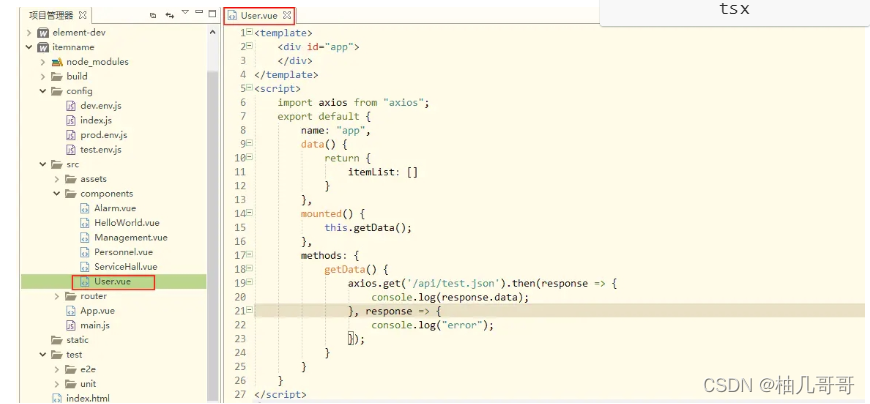Viewport: 870px width, 404px height.
Task: Click the dev.env.js file icon
Action: [x=70, y=105]
